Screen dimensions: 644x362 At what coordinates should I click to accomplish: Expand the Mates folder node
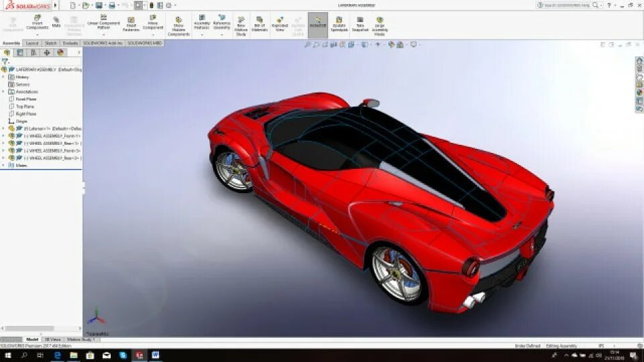coord(3,166)
